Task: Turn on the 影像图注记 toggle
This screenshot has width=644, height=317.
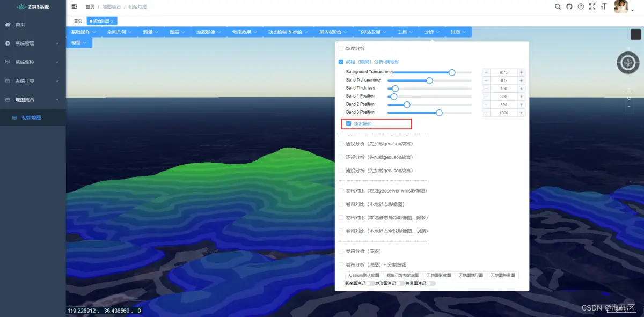Action: coord(370,283)
